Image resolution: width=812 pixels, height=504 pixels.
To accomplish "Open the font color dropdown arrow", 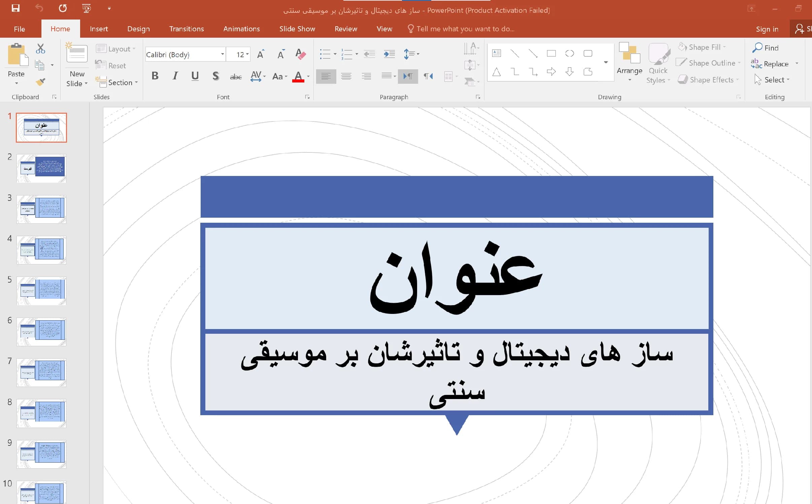I will [x=308, y=76].
